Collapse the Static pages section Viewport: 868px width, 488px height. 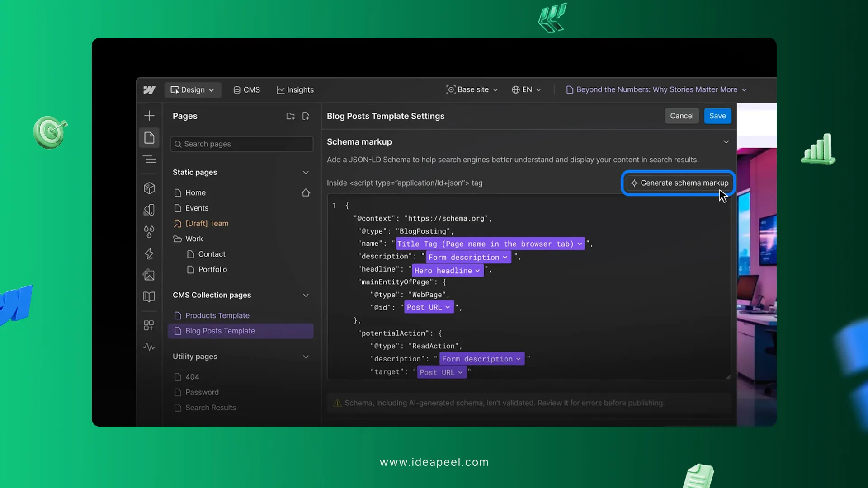[x=306, y=172]
